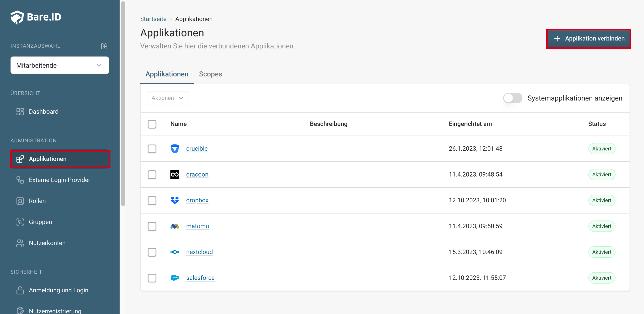Click the Applikationen breadcrumb text
Screen dimensions: 644x314
pyautogui.click(x=194, y=19)
